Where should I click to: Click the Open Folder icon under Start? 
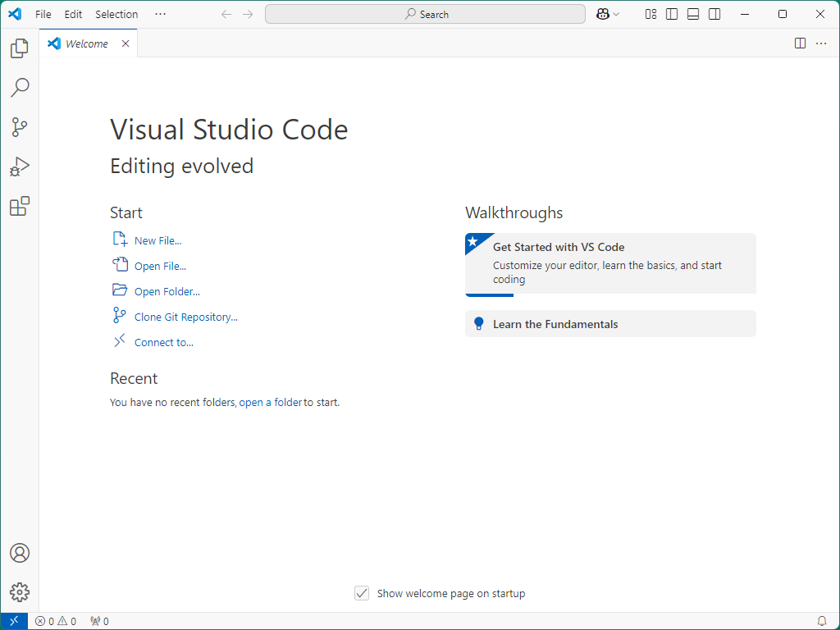[x=120, y=290]
